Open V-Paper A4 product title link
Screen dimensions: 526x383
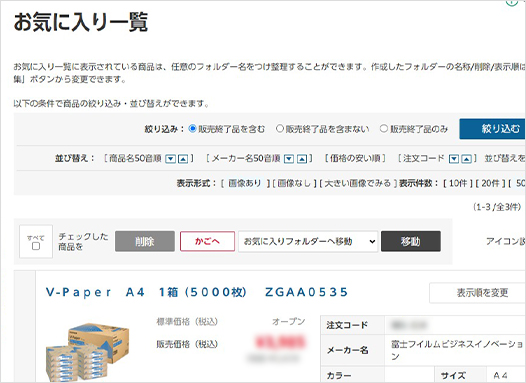(x=197, y=292)
